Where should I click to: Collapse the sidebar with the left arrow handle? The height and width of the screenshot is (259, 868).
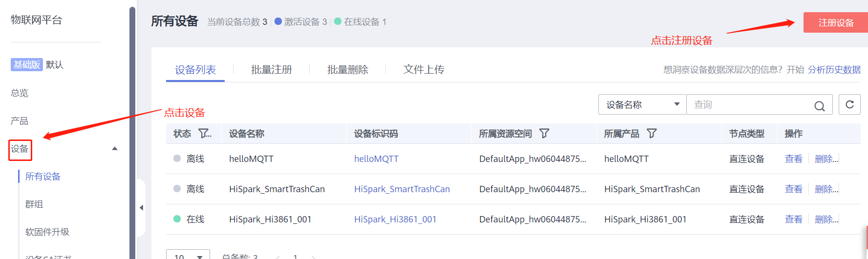point(141,208)
